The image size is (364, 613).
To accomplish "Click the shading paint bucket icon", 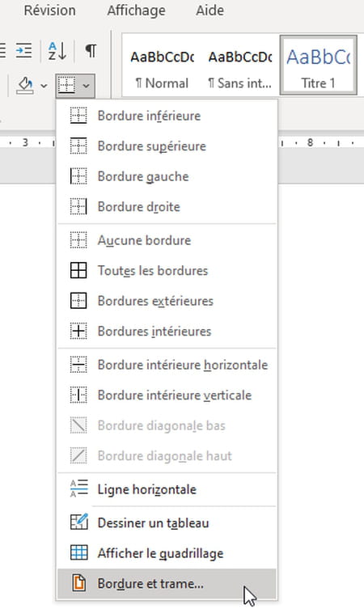I will click(x=24, y=85).
